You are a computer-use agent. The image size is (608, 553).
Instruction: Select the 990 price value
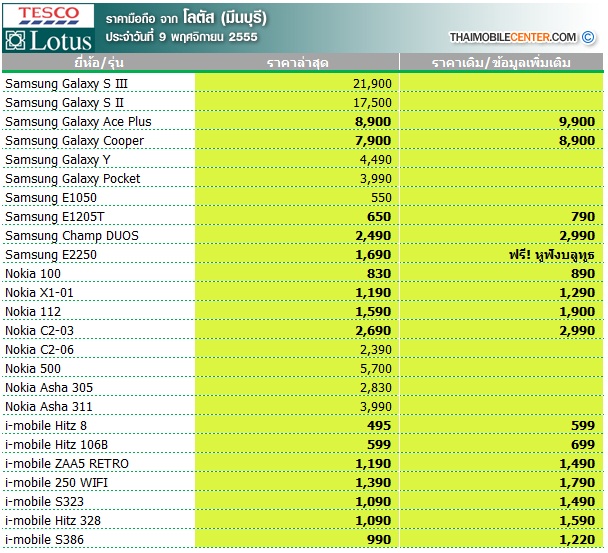click(379, 540)
